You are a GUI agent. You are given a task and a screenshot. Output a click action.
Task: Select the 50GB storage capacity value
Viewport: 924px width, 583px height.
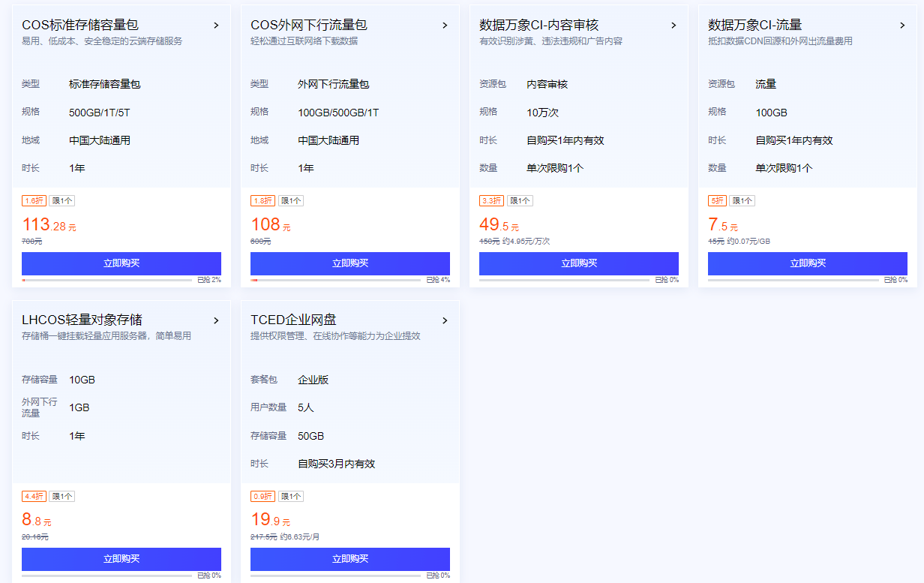310,436
